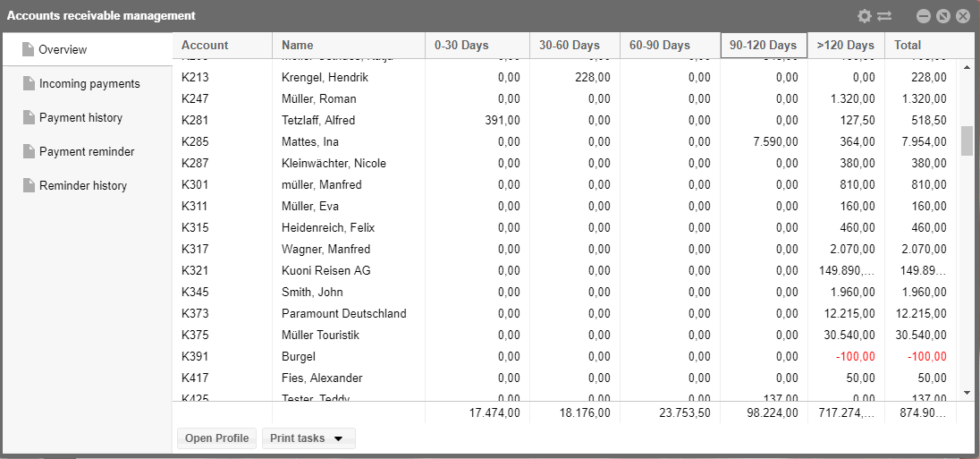Expand the Print tasks dropdown
This screenshot has width=980, height=459.
308,438
